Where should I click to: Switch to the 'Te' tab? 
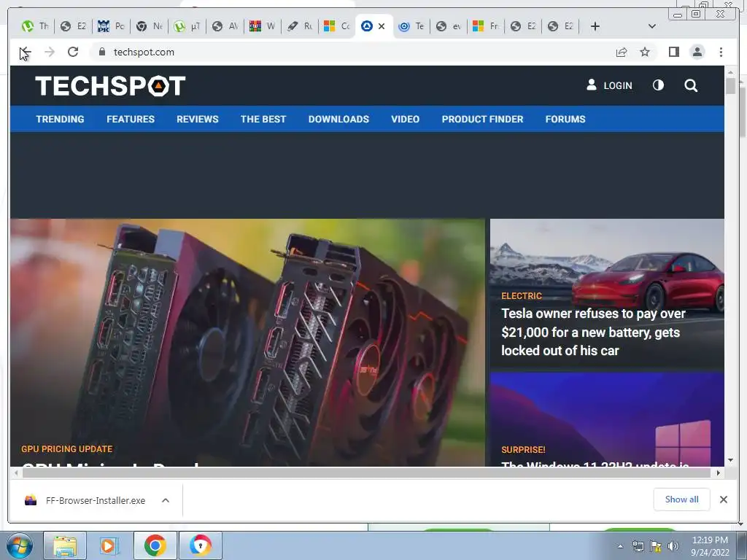[411, 26]
